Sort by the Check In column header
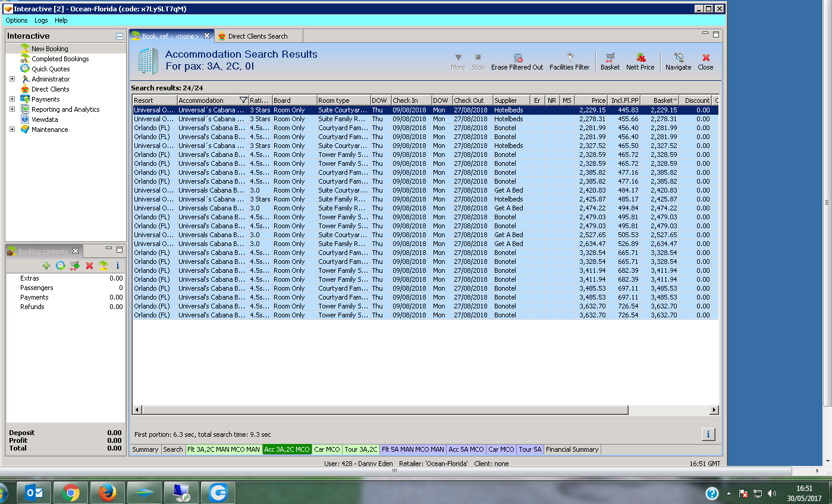This screenshot has width=832, height=504. pyautogui.click(x=411, y=100)
